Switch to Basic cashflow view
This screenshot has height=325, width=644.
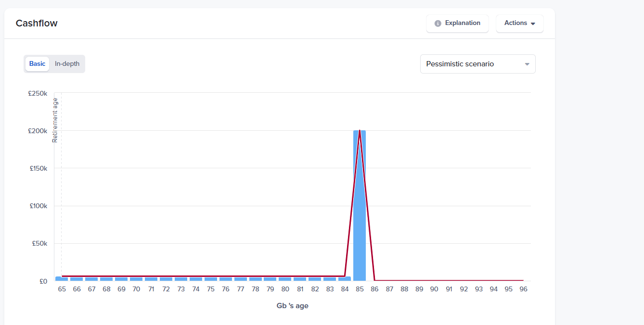coord(37,64)
